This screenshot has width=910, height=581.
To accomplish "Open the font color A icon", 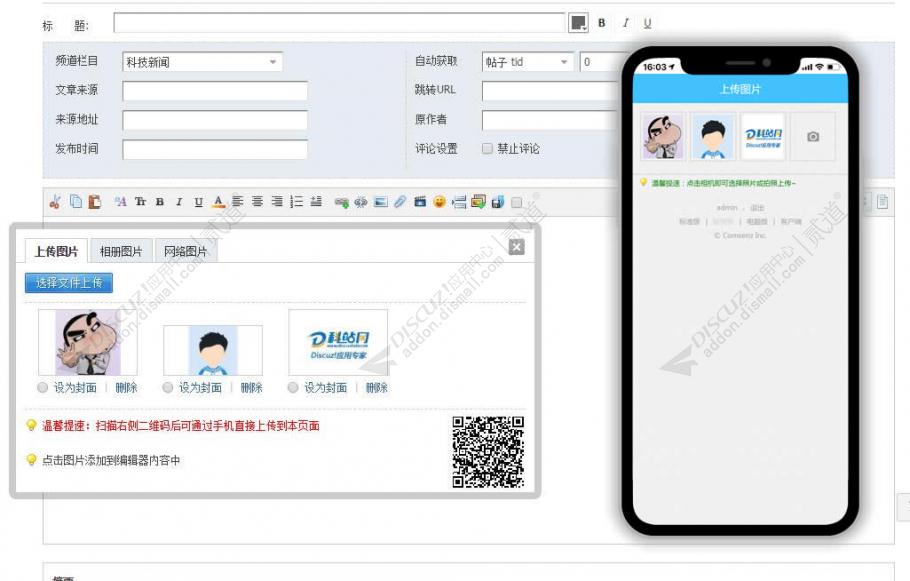I will point(218,201).
